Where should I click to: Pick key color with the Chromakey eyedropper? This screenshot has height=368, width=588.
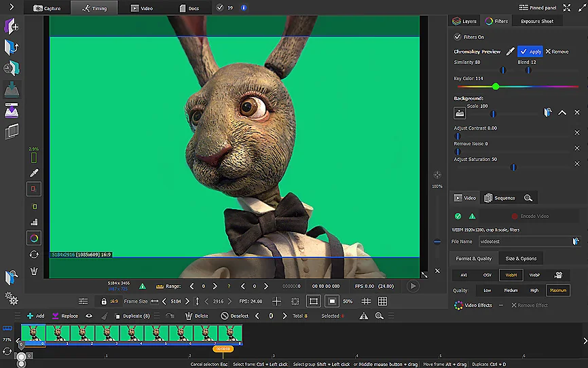510,52
